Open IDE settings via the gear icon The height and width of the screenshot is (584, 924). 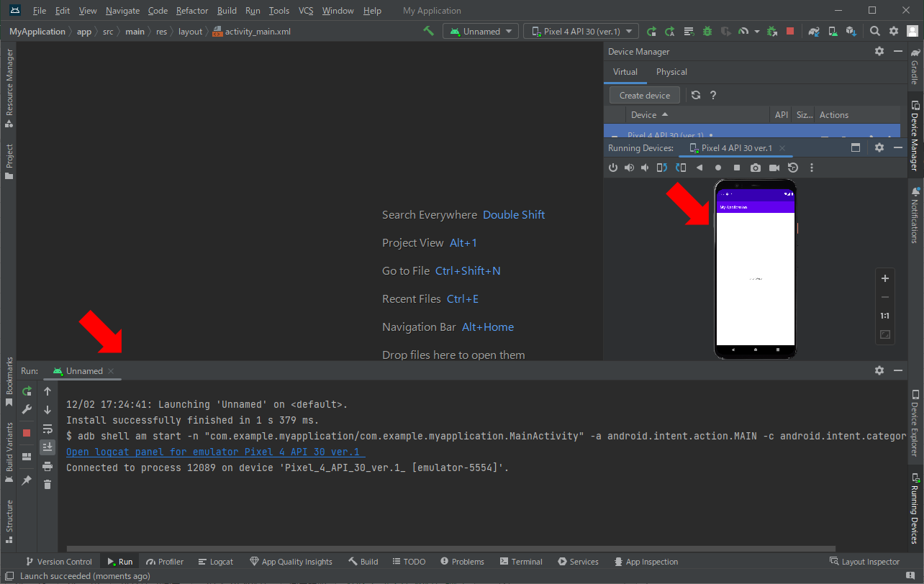click(x=892, y=31)
